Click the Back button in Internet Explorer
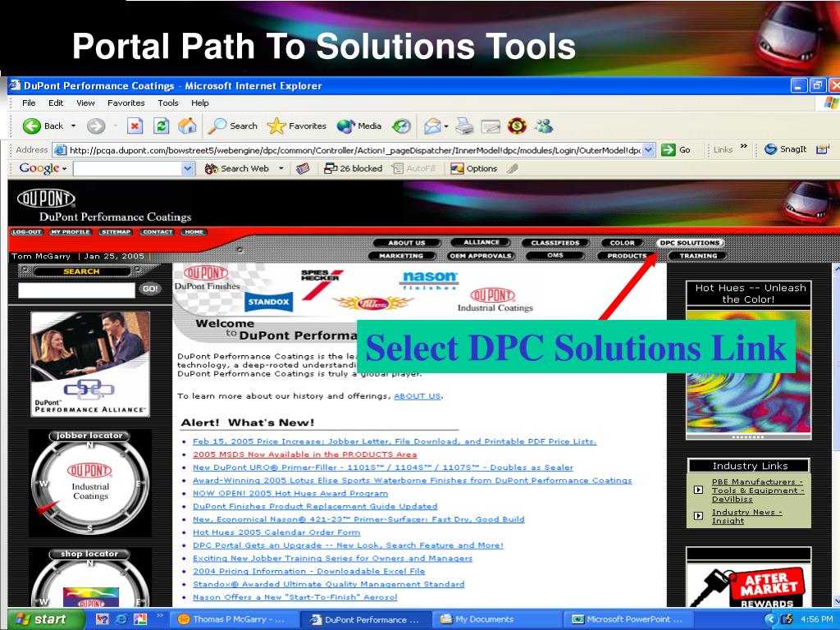Image resolution: width=840 pixels, height=630 pixels. (43, 126)
